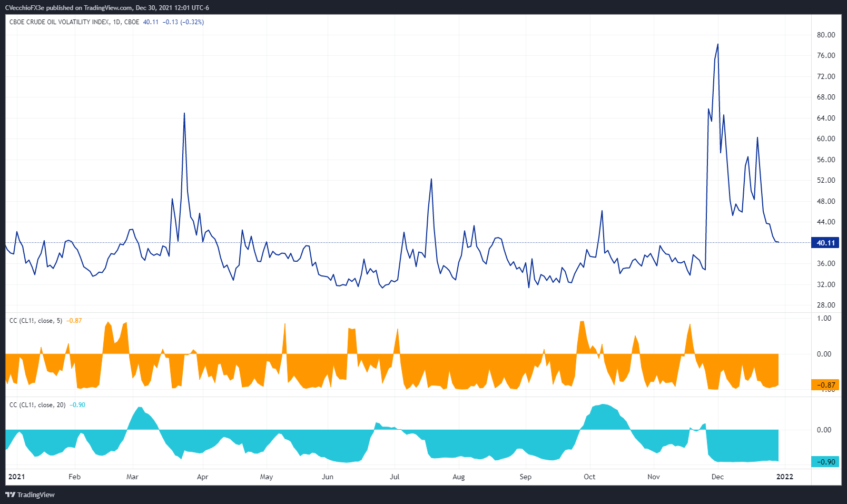Click the CBOE Crude Oil Volatility Index title

pyautogui.click(x=60, y=22)
